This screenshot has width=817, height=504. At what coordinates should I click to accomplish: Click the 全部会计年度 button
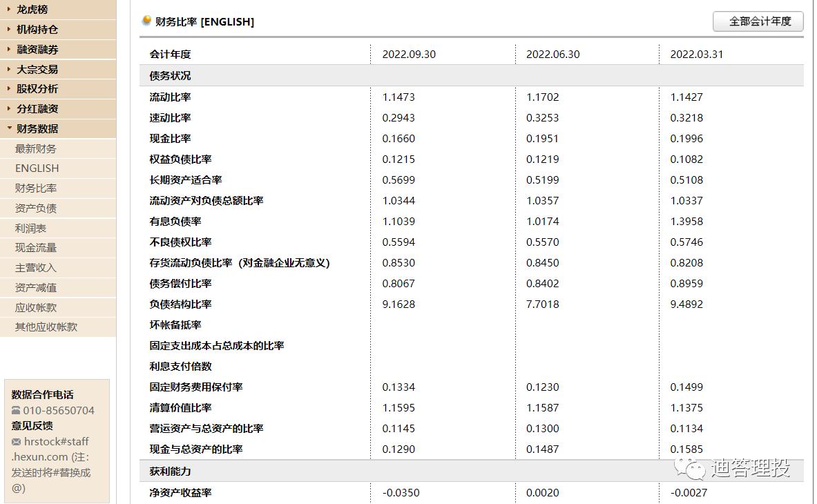(x=757, y=21)
